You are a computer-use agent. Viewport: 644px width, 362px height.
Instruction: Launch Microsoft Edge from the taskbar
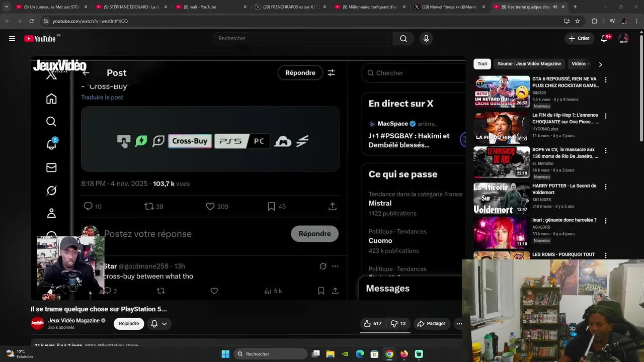(x=360, y=354)
